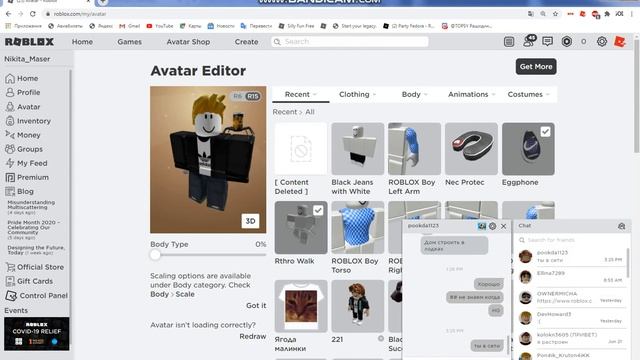Screen dimensions: 640x360
Task: Bookmark page with the star icon
Action: (x=555, y=14)
